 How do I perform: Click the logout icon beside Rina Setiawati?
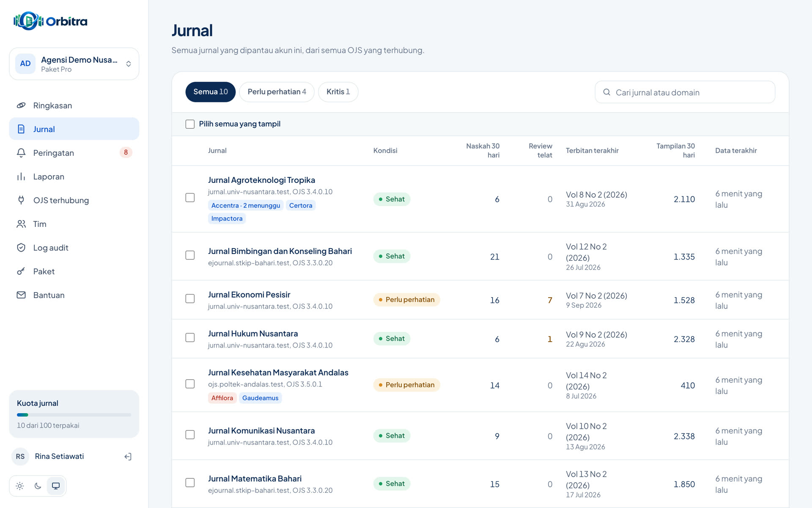128,456
